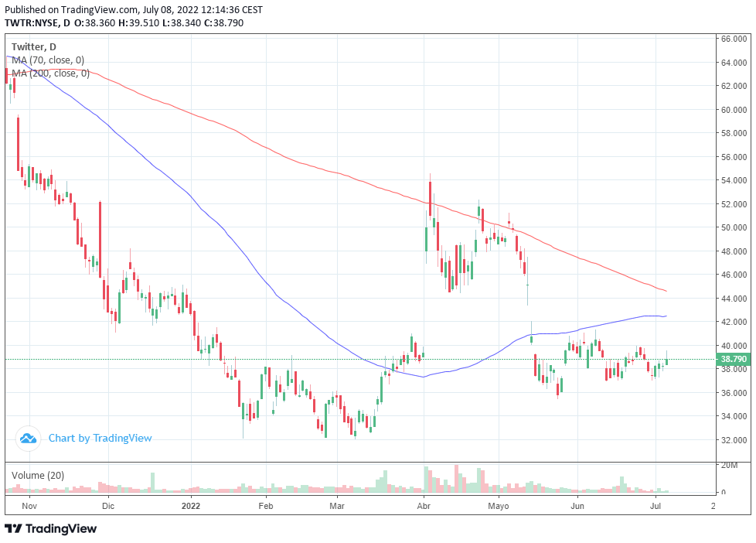Click the 56.000 price axis label
This screenshot has width=756, height=543.
pyautogui.click(x=734, y=157)
